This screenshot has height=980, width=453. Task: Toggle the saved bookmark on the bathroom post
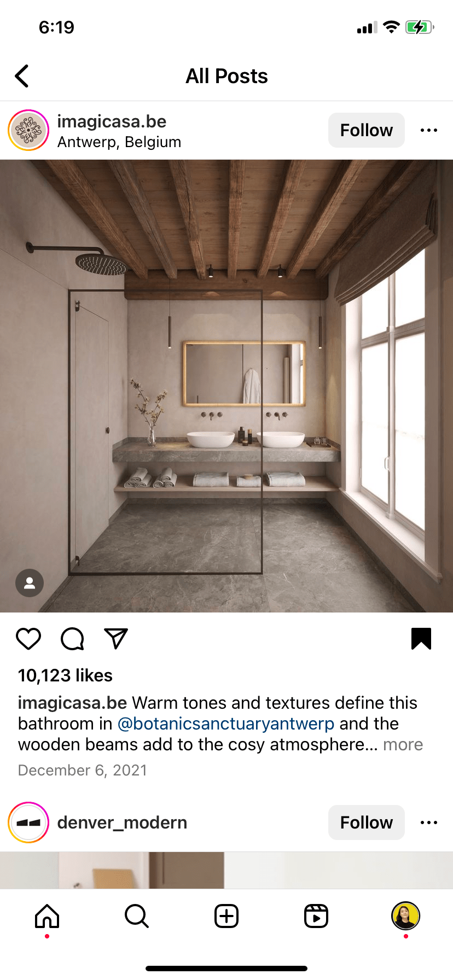[421, 639]
